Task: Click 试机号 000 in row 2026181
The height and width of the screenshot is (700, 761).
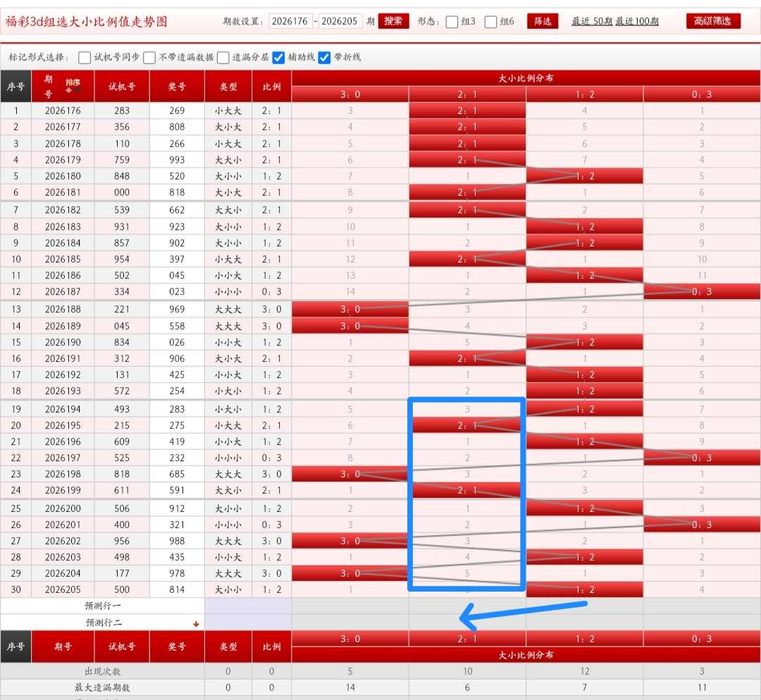Action: tap(121, 192)
